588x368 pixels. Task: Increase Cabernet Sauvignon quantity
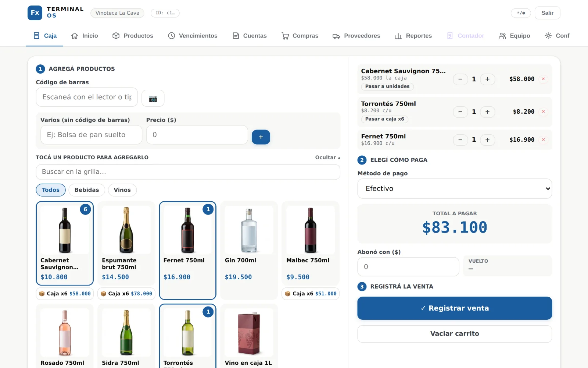(487, 79)
